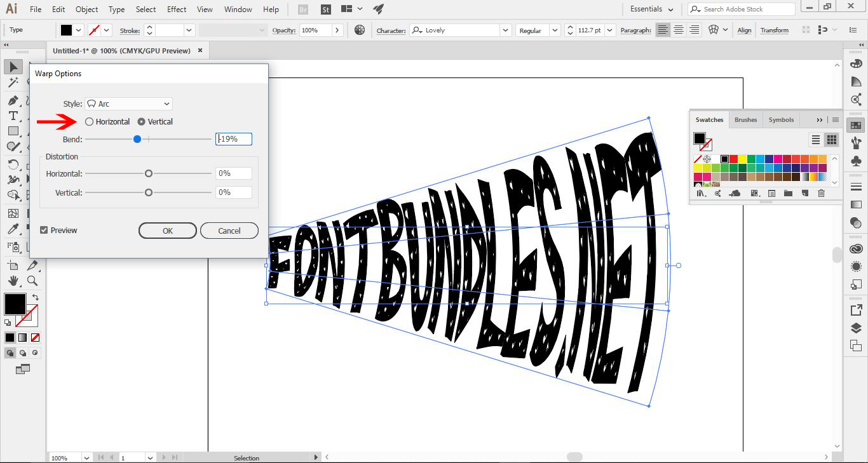Click the Opacity value field
Image resolution: width=868 pixels, height=463 pixels.
[315, 30]
